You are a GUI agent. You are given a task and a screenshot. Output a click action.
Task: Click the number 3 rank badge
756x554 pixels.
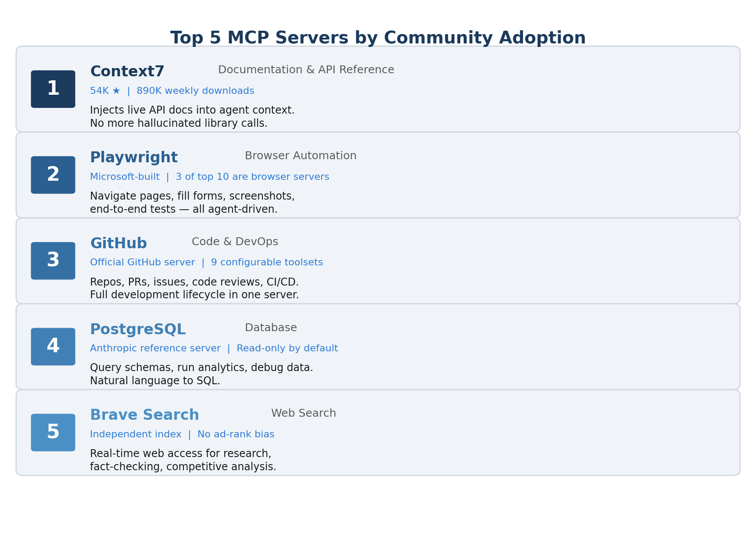point(53,261)
